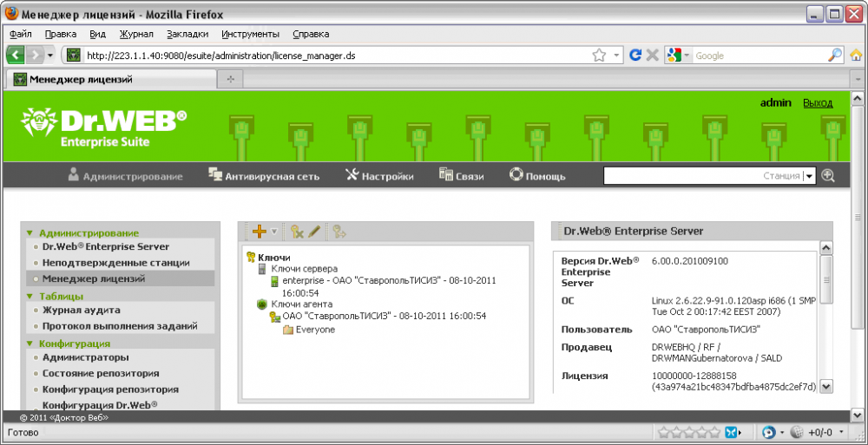Image resolution: width=868 pixels, height=445 pixels.
Task: Collapse the Таблицы sidebar section
Action: 30,297
